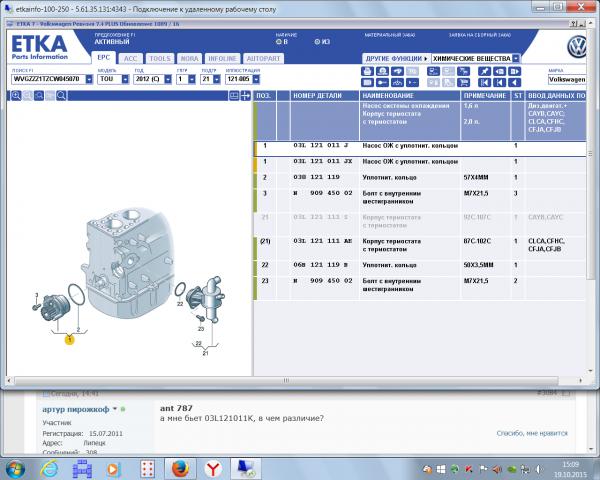Click the clock in the taskbar
Screen dimensions: 600x480
tap(570, 469)
